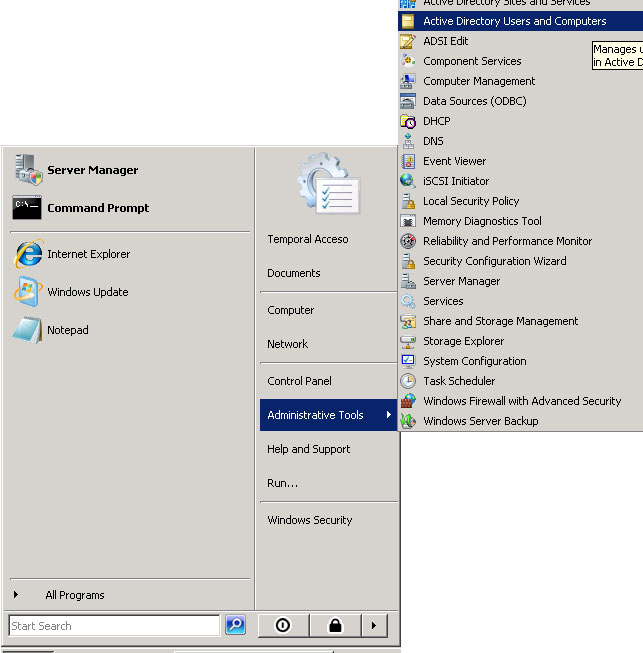Click the iSCSI Initiator icon
Image resolution: width=643 pixels, height=653 pixels.
pos(408,181)
